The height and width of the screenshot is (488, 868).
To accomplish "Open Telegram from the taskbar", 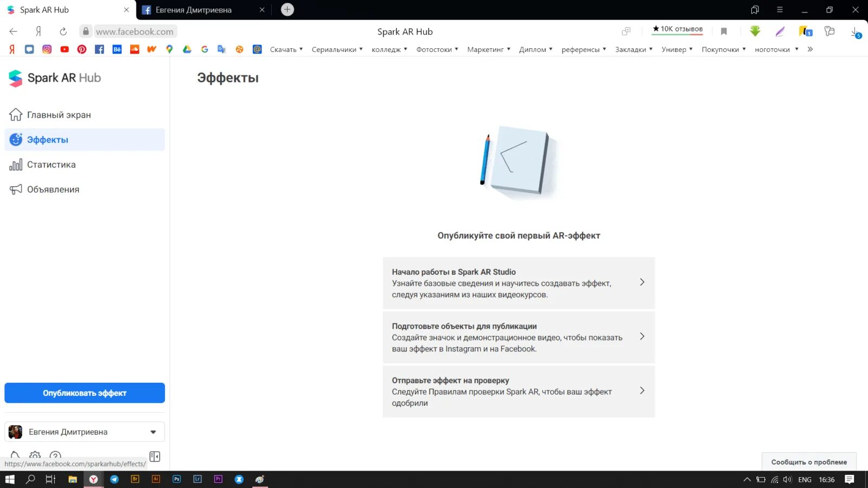I will (114, 479).
